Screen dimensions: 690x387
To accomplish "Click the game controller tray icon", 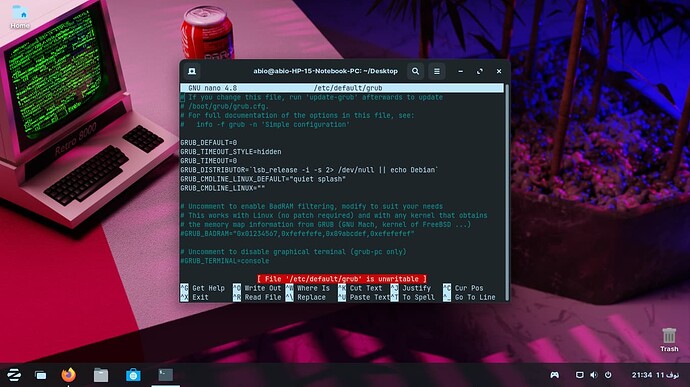I will point(554,375).
